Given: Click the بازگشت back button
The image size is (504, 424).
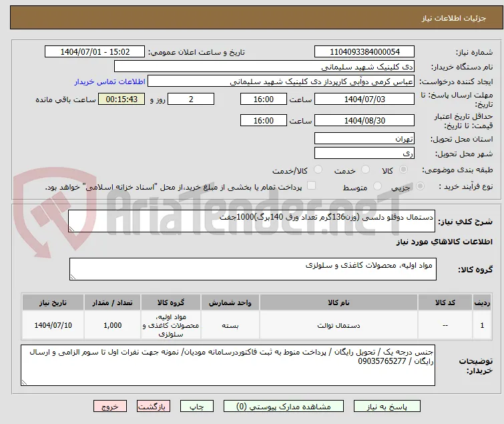Looking at the screenshot, I should click(x=154, y=407).
